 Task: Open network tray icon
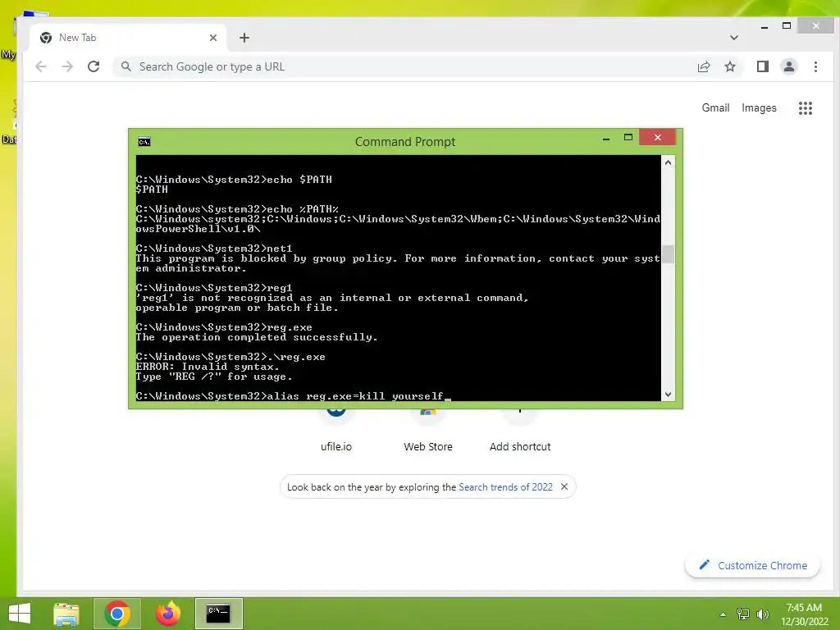tap(743, 614)
